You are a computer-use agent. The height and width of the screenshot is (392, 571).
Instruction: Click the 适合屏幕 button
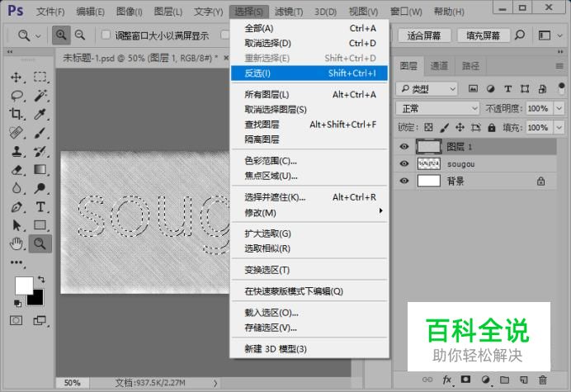click(x=424, y=35)
